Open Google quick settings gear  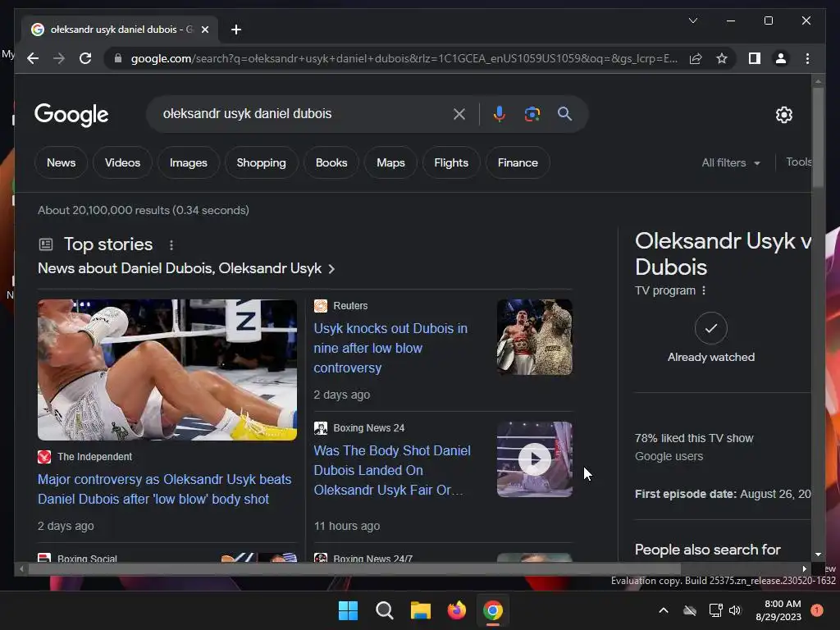pos(783,114)
